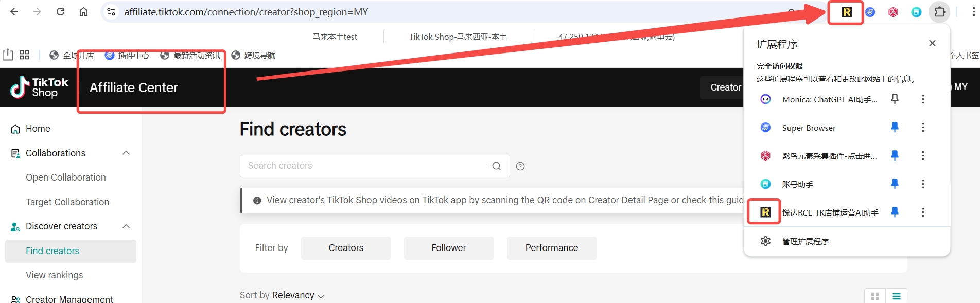Open Target Collaboration page
980x303 pixels.
[x=67, y=202]
